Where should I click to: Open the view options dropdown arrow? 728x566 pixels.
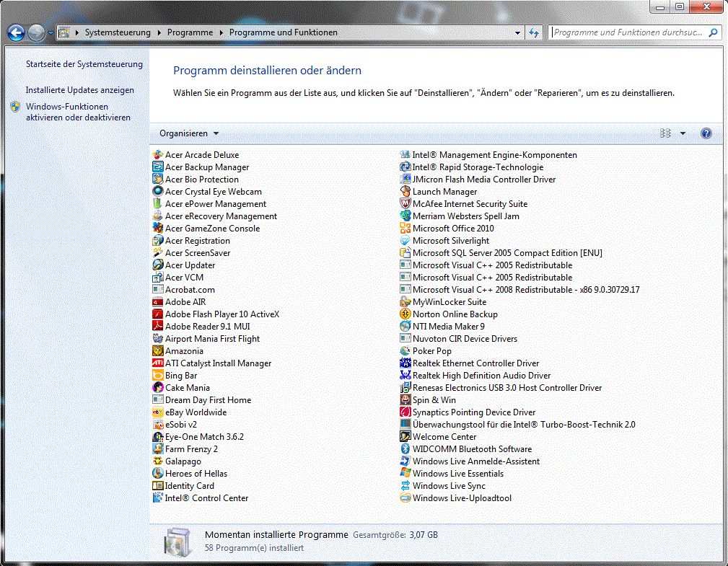683,133
